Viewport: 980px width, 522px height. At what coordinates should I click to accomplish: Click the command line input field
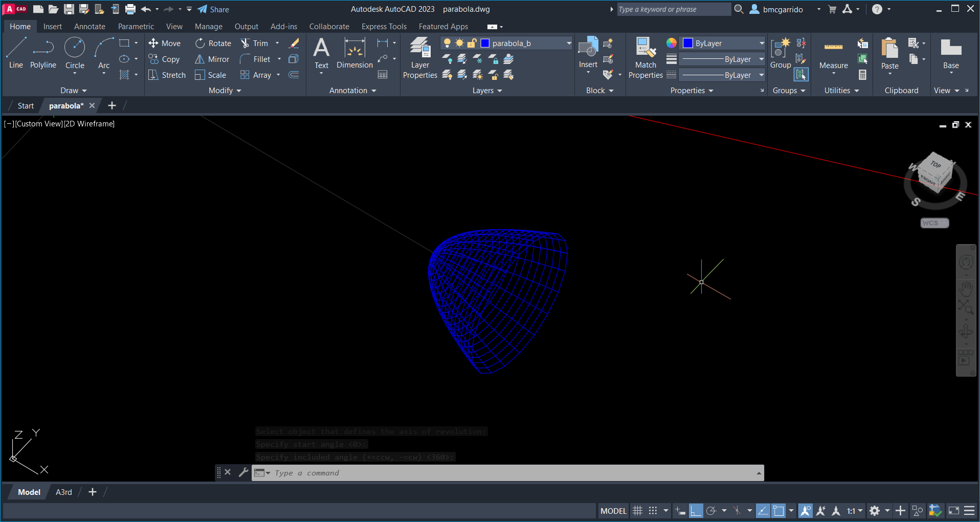511,473
